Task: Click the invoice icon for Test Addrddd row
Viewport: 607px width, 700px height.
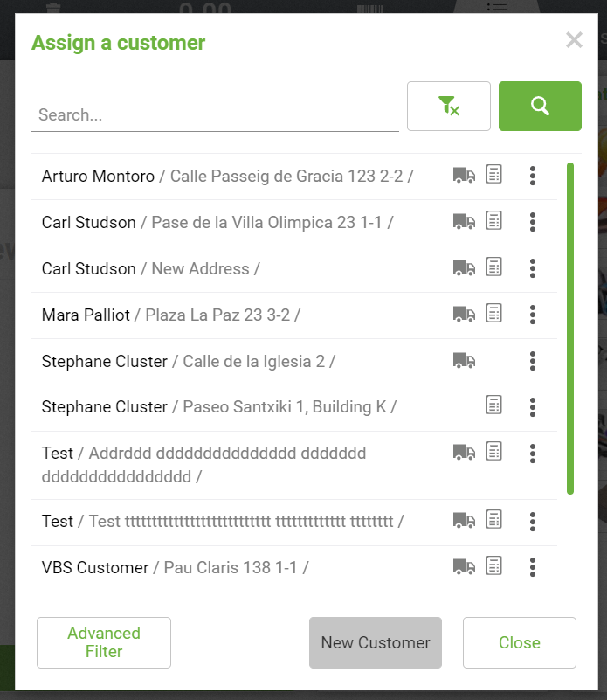Action: point(494,452)
